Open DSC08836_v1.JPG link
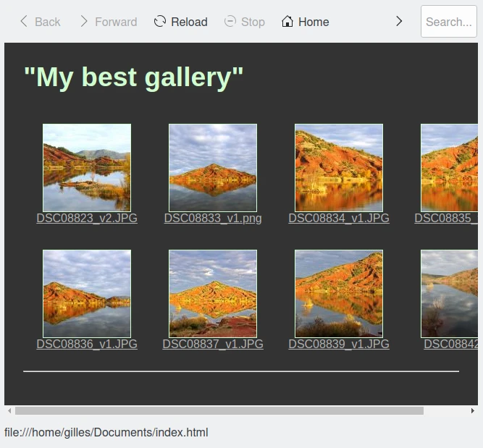The height and width of the screenshot is (448, 483). point(87,345)
